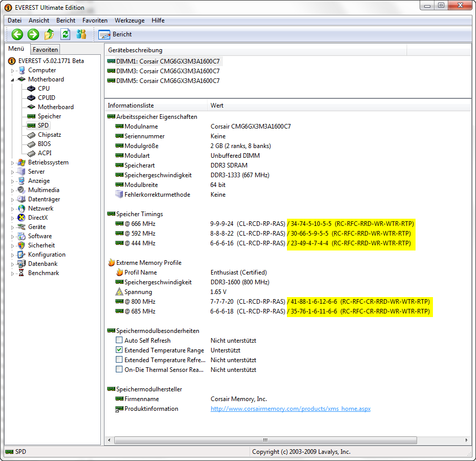The height and width of the screenshot is (461, 476).
Task: Click the Gerätebeschreibung column header
Action: click(x=256, y=50)
